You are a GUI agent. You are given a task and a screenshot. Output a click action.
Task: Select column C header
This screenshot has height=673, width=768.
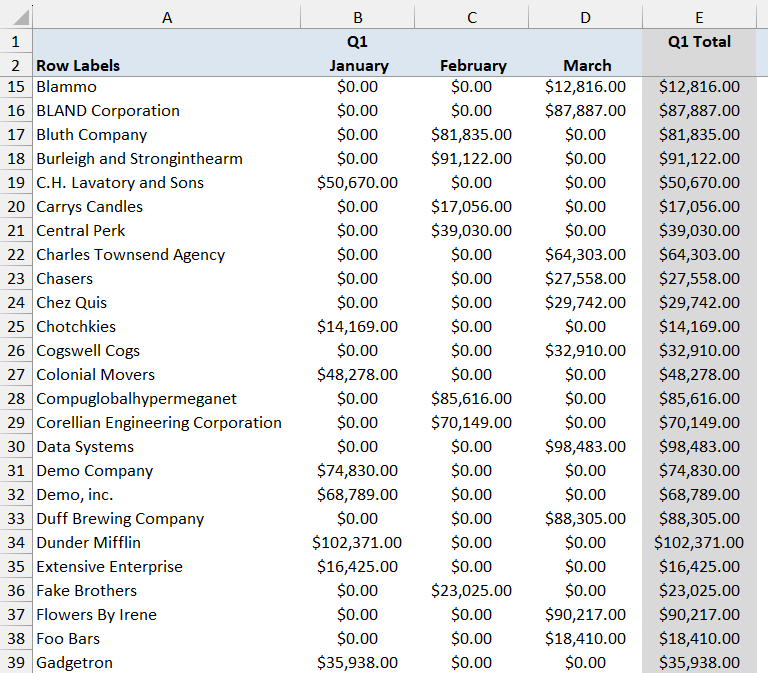(x=472, y=18)
